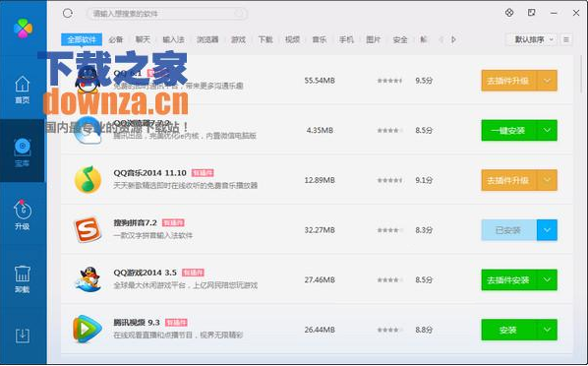Viewport: 588px width, 366px height.
Task: Expand arrow beside 腾讯视频 安装 button
Action: click(547, 330)
